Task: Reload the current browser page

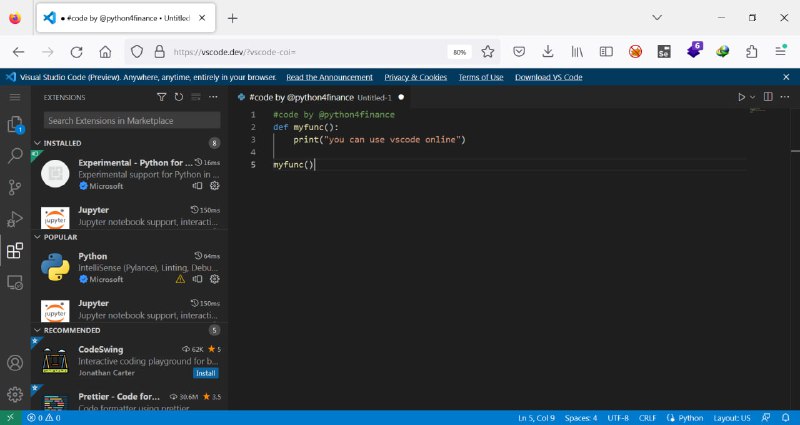Action: (77, 52)
